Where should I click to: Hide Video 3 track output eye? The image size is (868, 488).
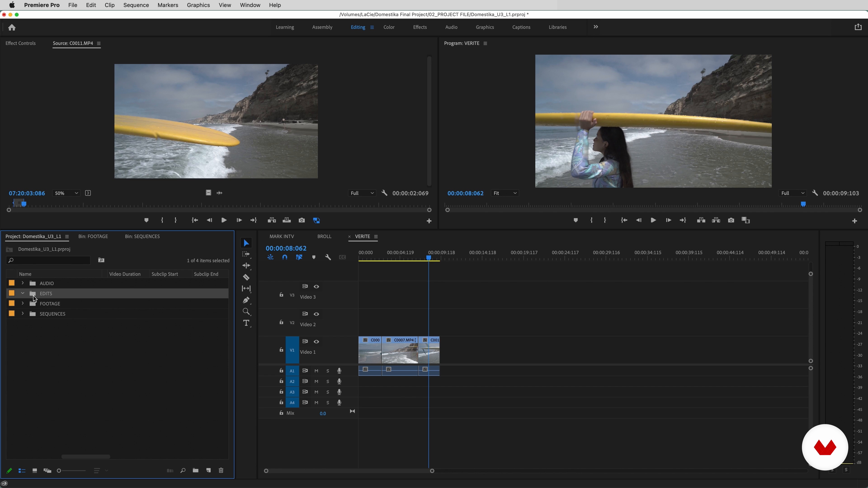point(316,287)
